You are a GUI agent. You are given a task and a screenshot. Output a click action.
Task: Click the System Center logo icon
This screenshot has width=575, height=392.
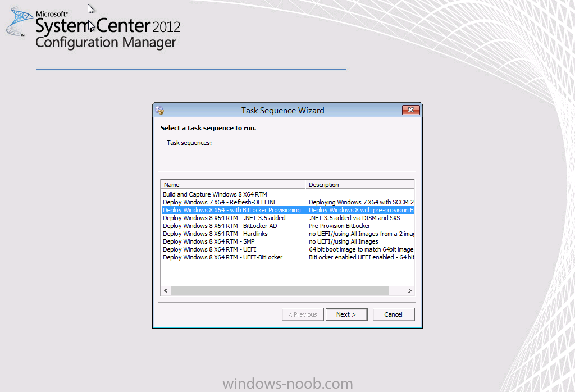[19, 22]
